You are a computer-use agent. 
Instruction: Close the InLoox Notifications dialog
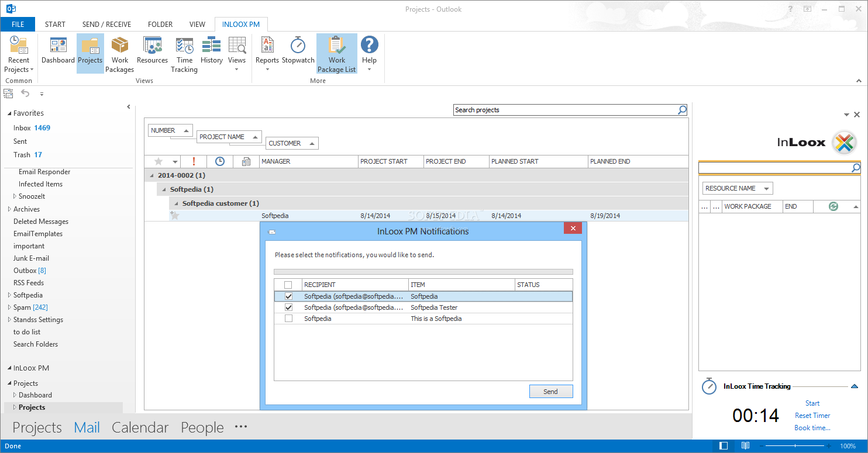(573, 229)
